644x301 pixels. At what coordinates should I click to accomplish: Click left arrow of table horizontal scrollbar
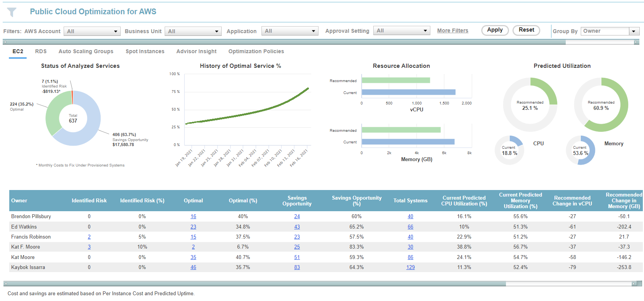tap(6, 284)
